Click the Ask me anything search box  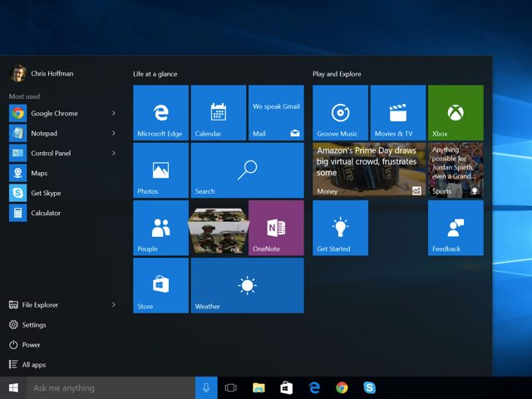111,388
